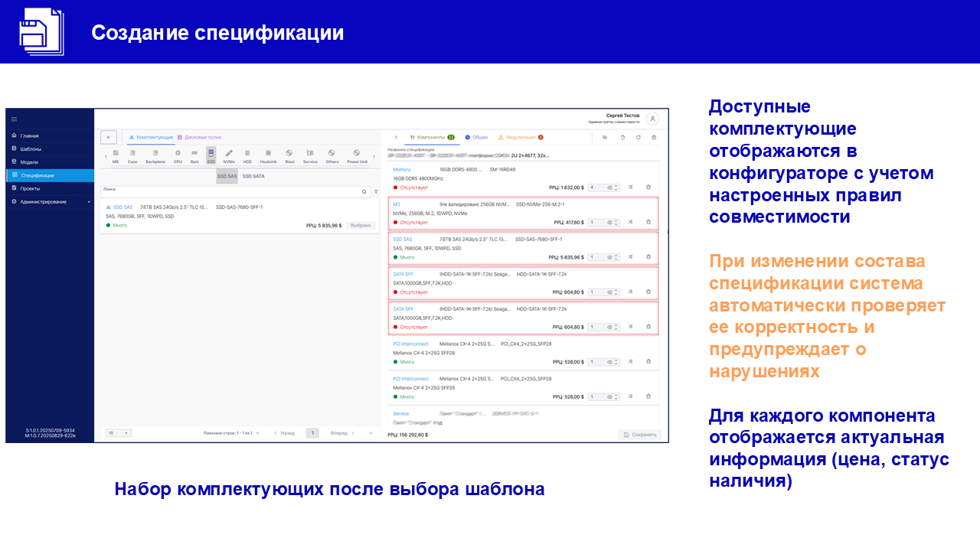The image size is (980, 551).
Task: Choose the SSD SATA subcategory
Action: [x=253, y=176]
